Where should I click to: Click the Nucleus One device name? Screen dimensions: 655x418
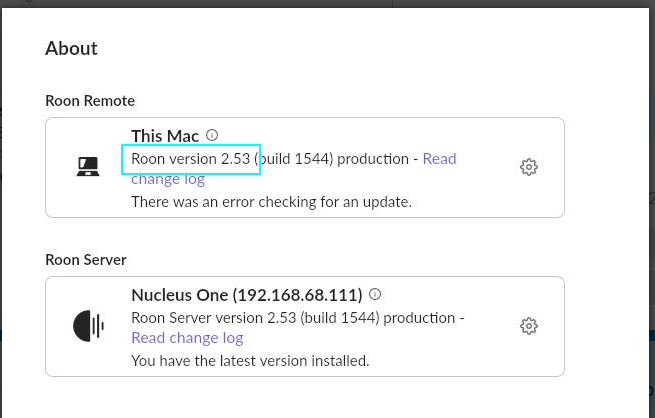tap(180, 295)
